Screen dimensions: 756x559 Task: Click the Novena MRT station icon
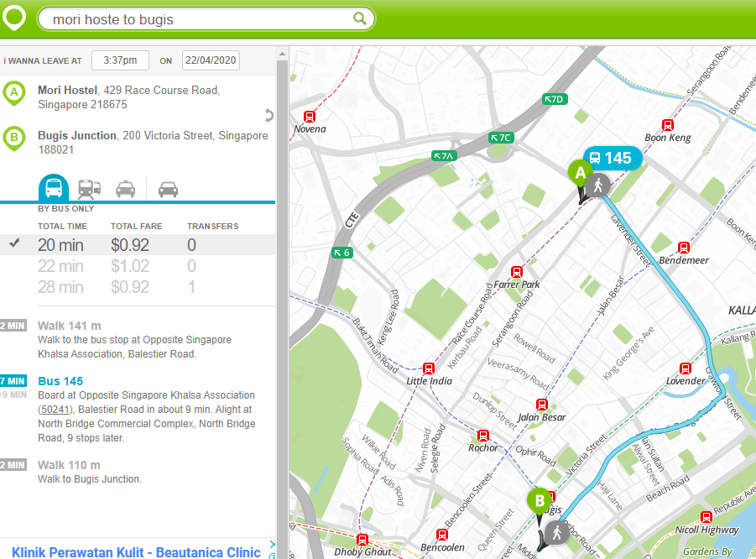(x=309, y=116)
